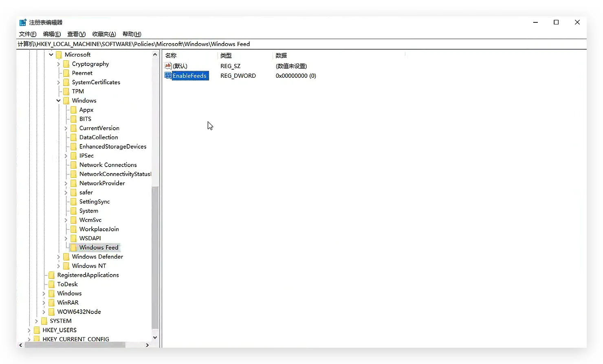The image size is (603, 364).
Task: Expand the safer key
Action: (x=66, y=193)
